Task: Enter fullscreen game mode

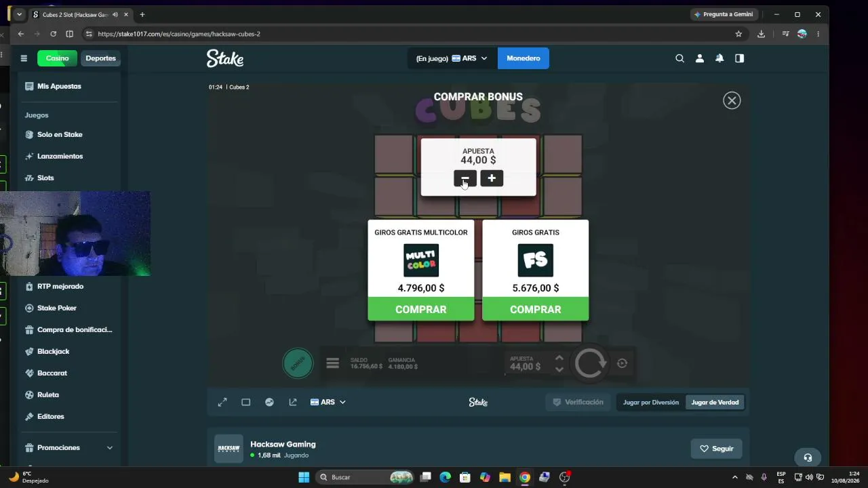Action: coord(222,402)
